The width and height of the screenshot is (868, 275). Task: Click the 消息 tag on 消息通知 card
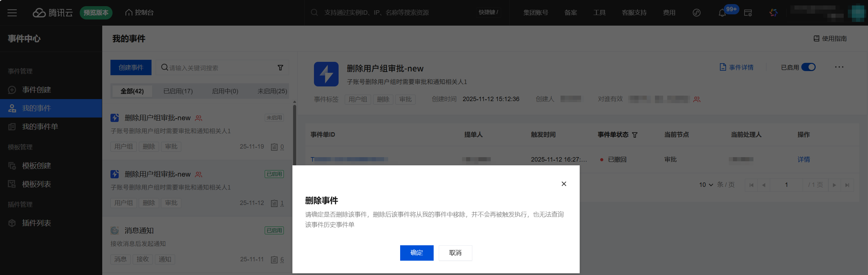(x=120, y=259)
